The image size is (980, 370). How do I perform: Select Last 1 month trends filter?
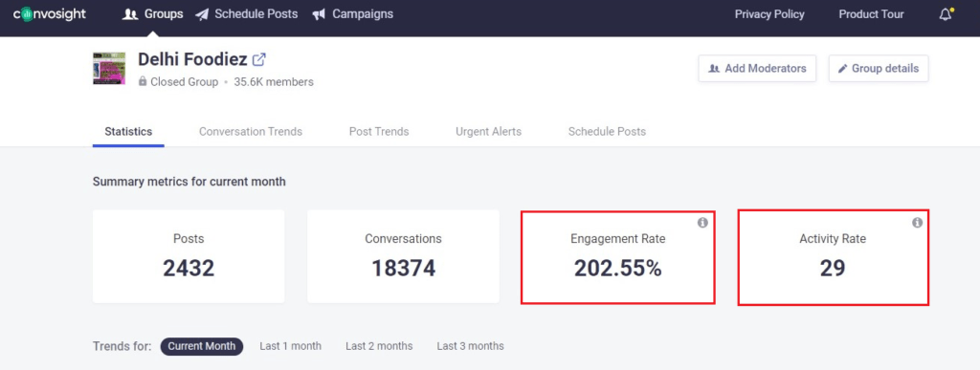[291, 346]
